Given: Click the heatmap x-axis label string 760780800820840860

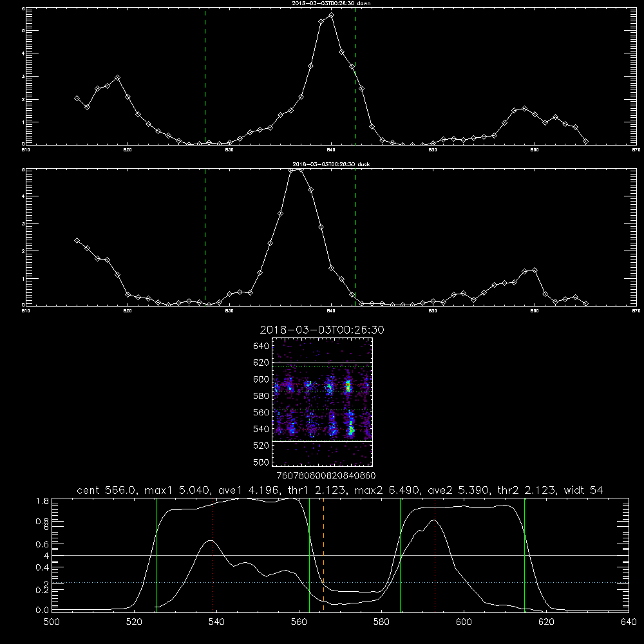Looking at the screenshot, I should pyautogui.click(x=326, y=476).
